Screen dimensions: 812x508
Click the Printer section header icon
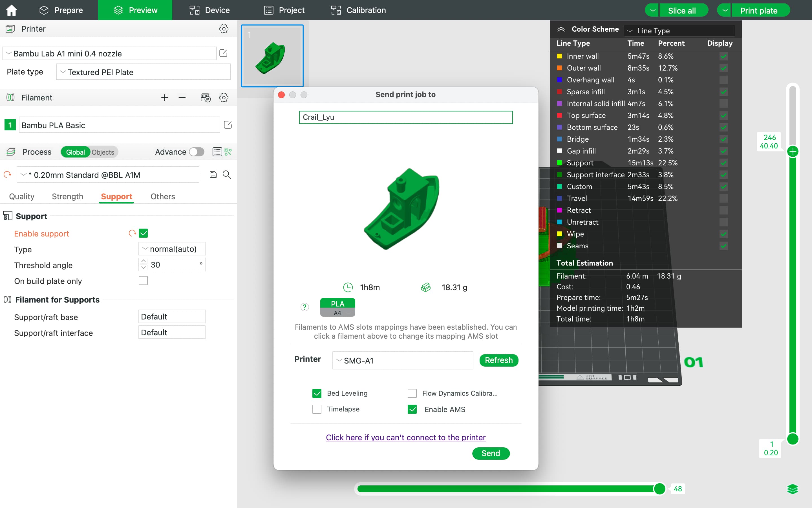coord(10,29)
